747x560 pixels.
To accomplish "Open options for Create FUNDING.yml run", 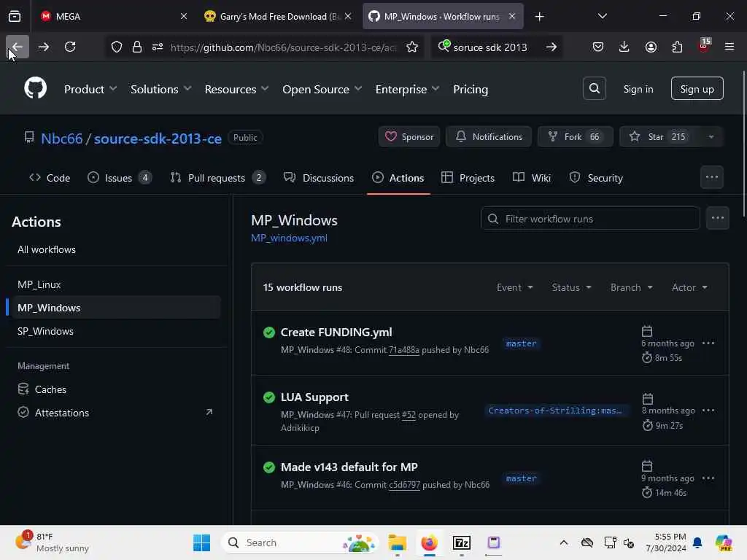I will [x=708, y=343].
